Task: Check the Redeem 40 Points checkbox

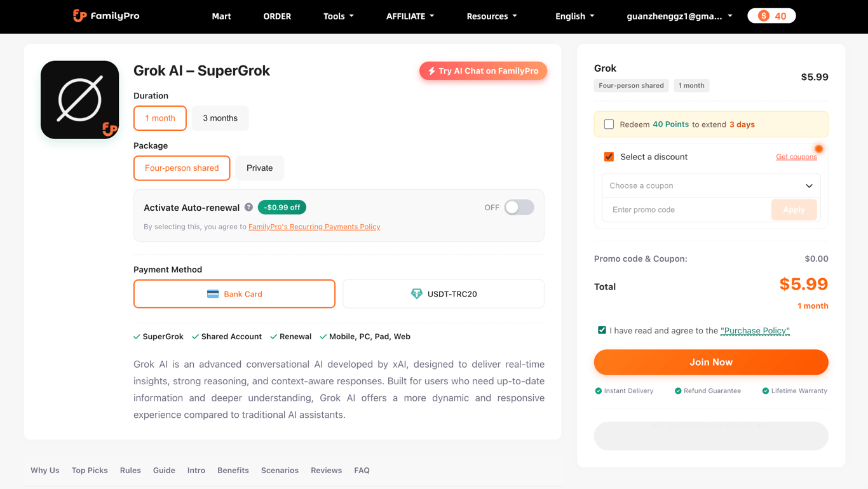Action: coord(609,124)
